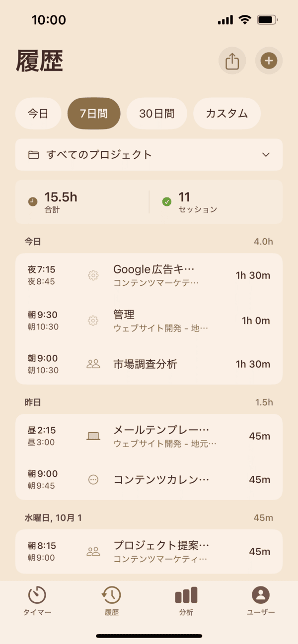
Task: Switch to the カスタム date range
Action: (226, 114)
